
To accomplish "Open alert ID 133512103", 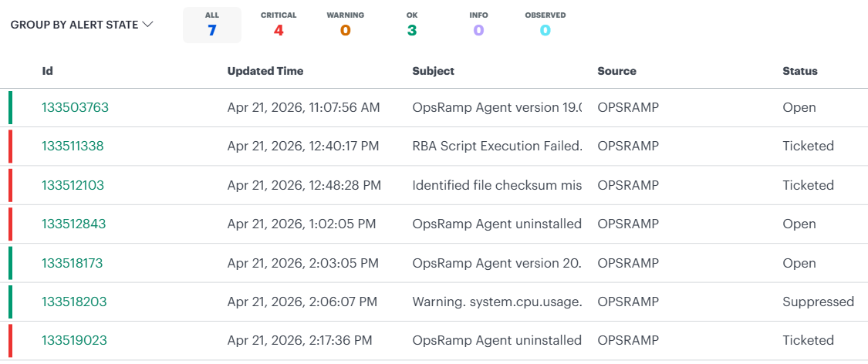I will [73, 185].
